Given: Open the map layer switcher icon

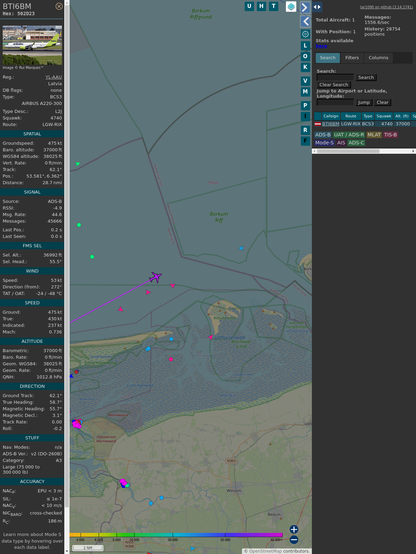Looking at the screenshot, I should [x=291, y=6].
